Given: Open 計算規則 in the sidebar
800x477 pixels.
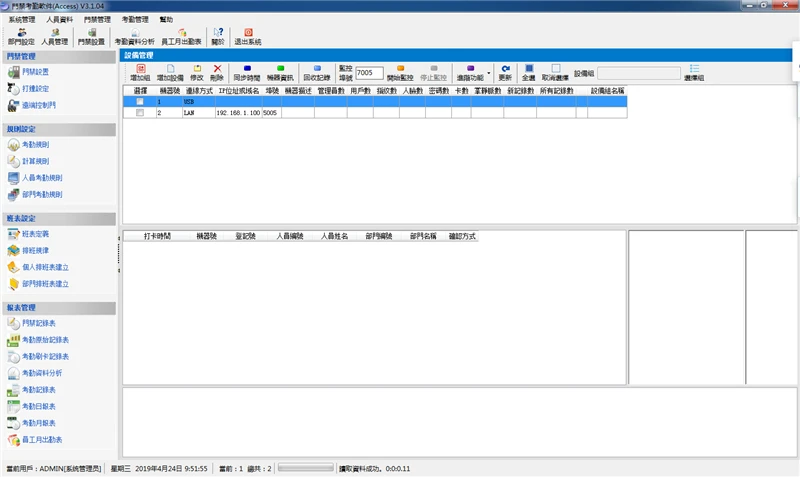Looking at the screenshot, I should pyautogui.click(x=29, y=161).
